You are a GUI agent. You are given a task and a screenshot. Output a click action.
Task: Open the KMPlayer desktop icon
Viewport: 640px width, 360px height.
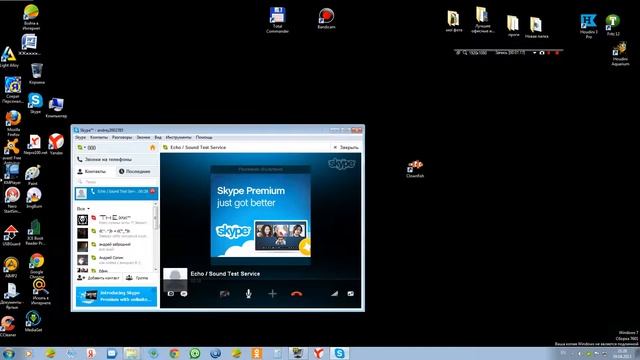[12, 174]
